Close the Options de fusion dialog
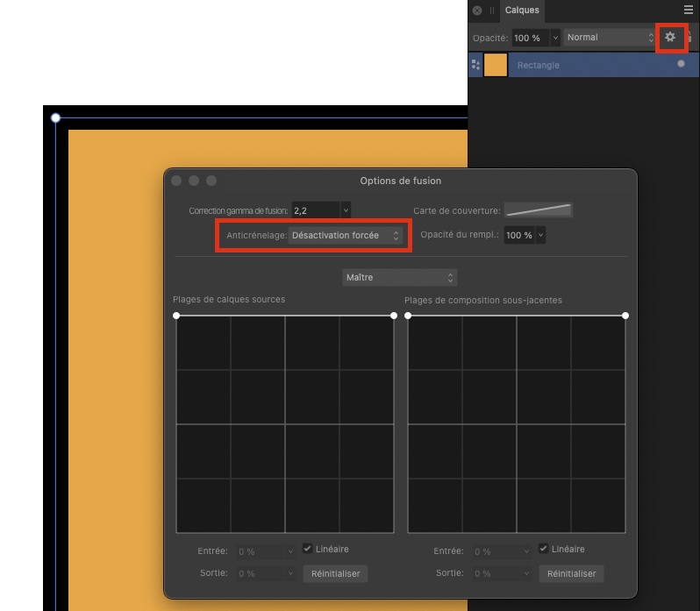The width and height of the screenshot is (700, 611). pos(176,181)
